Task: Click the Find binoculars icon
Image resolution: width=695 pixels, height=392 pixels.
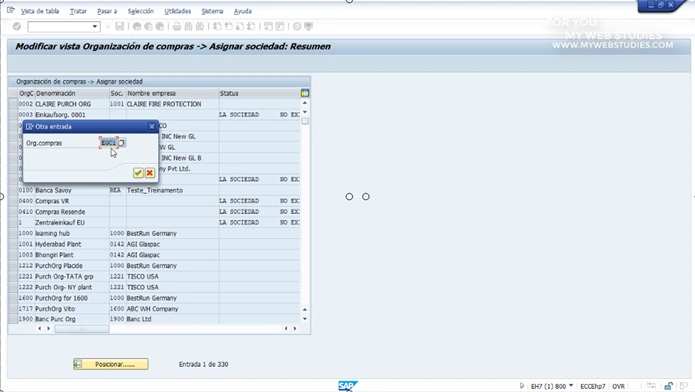Action: (x=188, y=27)
